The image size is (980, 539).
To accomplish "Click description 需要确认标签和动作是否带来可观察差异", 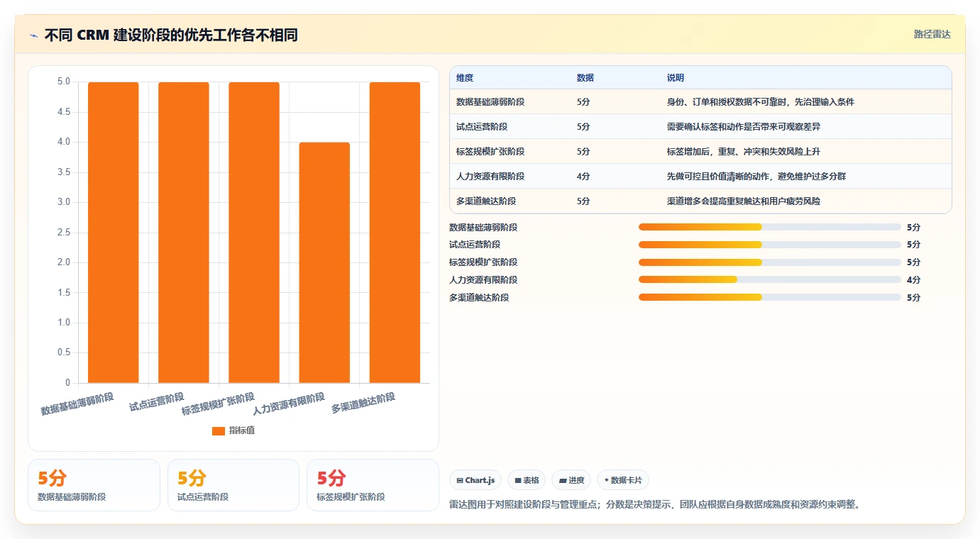I will click(744, 127).
